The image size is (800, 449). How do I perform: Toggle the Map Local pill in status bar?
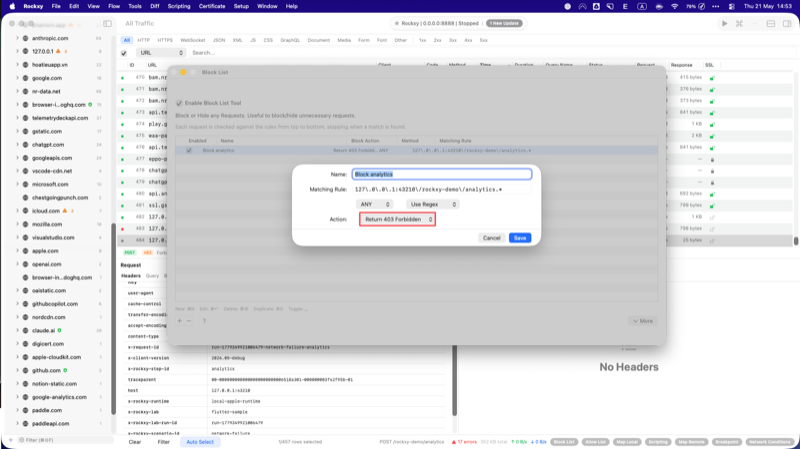[627, 442]
